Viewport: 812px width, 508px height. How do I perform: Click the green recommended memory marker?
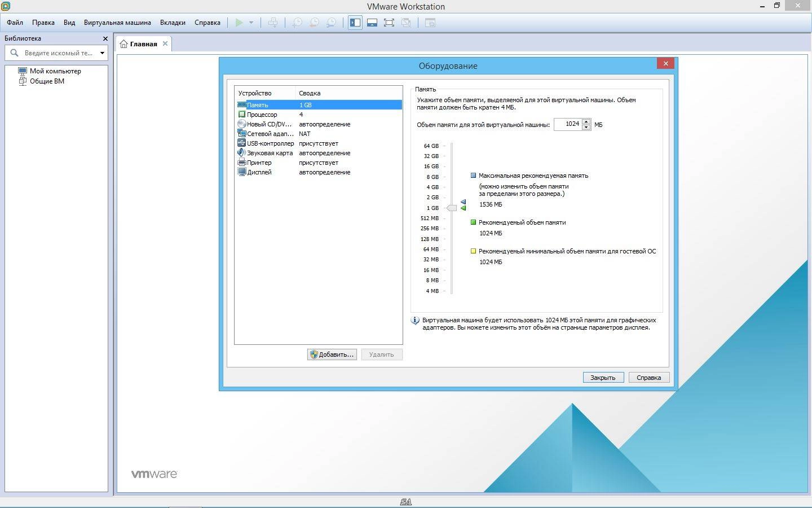(463, 208)
